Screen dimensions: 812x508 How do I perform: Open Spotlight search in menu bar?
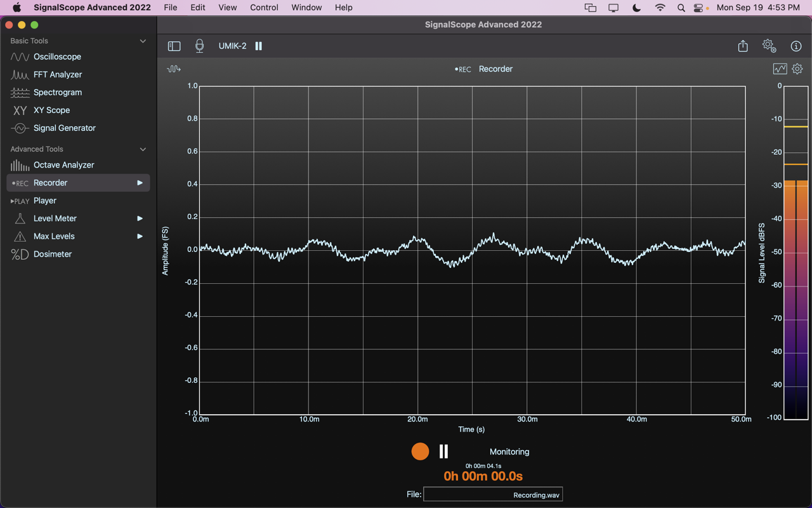[x=681, y=8]
